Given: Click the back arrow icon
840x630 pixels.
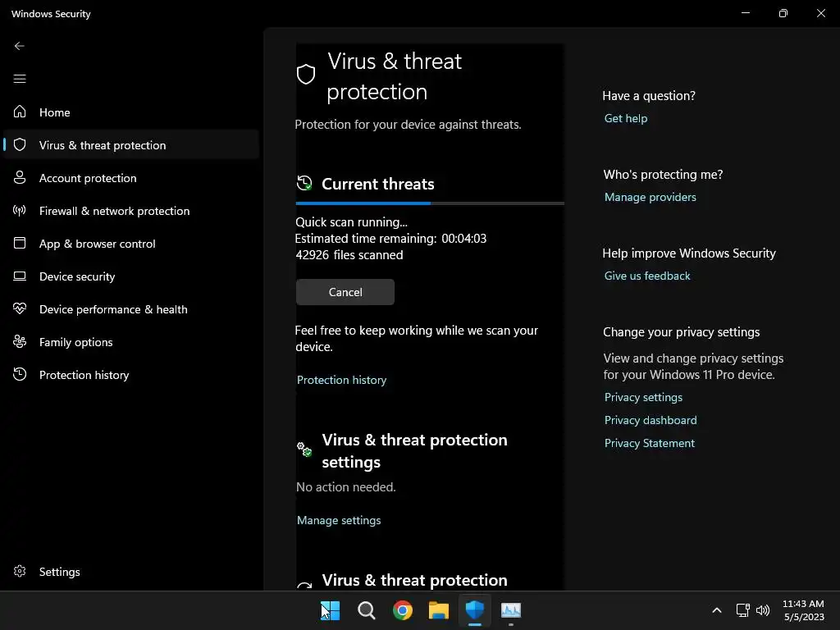Looking at the screenshot, I should tap(20, 46).
